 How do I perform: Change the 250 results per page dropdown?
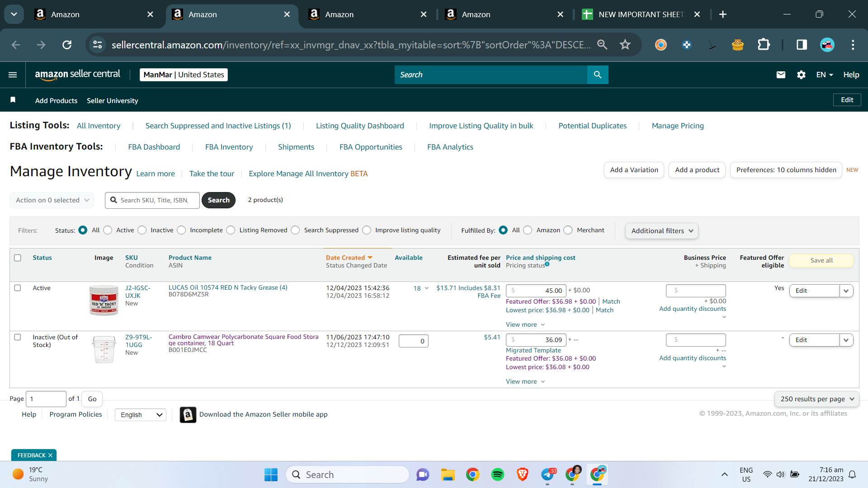point(817,399)
